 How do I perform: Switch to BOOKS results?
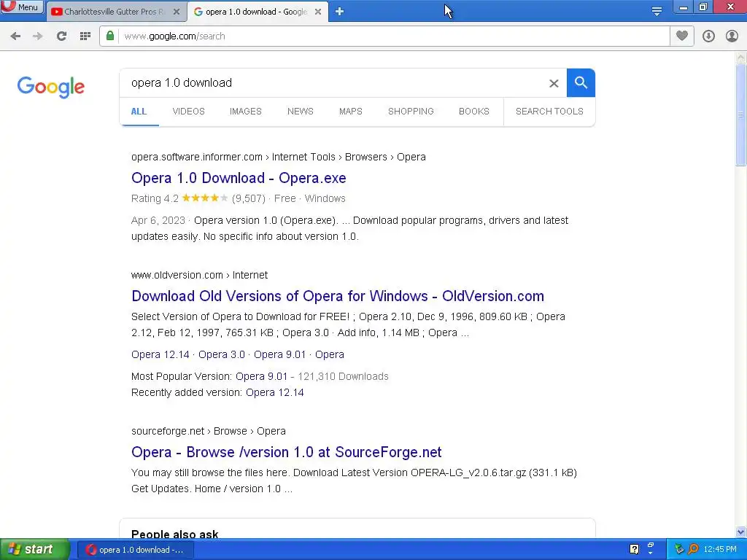click(474, 112)
